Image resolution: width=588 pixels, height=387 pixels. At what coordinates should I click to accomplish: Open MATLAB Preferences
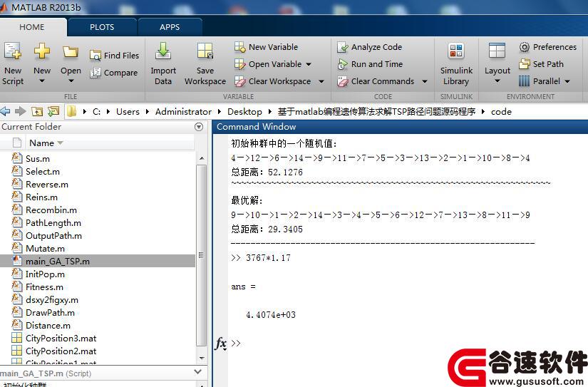pyautogui.click(x=547, y=47)
